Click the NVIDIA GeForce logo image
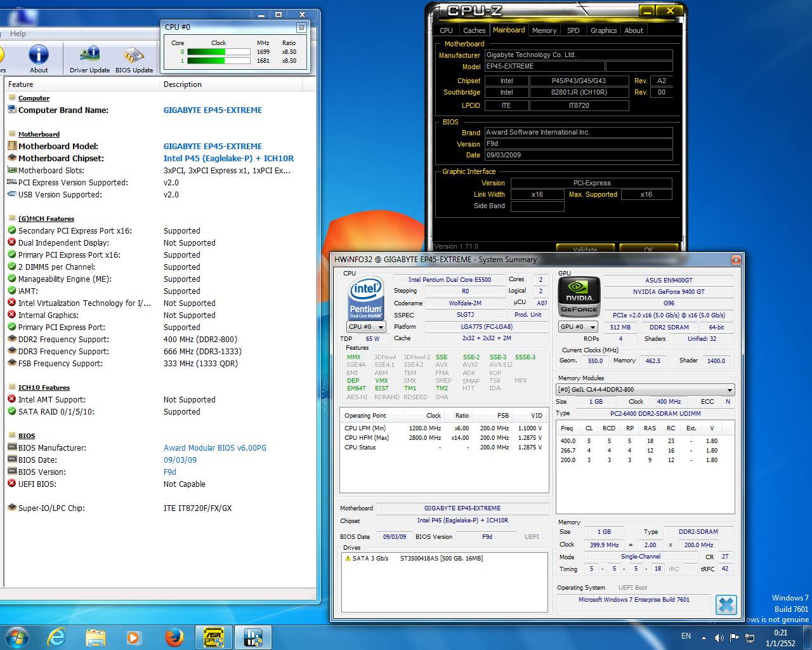 tap(579, 297)
